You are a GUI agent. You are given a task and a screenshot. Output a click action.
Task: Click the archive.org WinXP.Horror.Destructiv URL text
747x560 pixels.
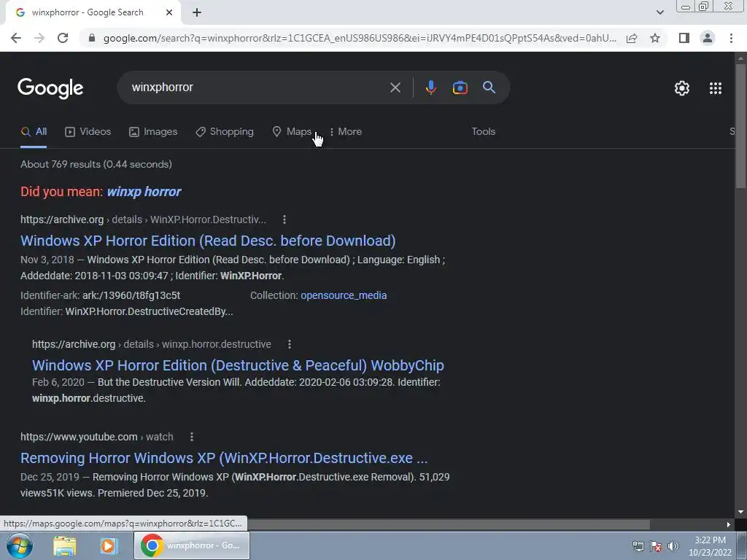143,219
